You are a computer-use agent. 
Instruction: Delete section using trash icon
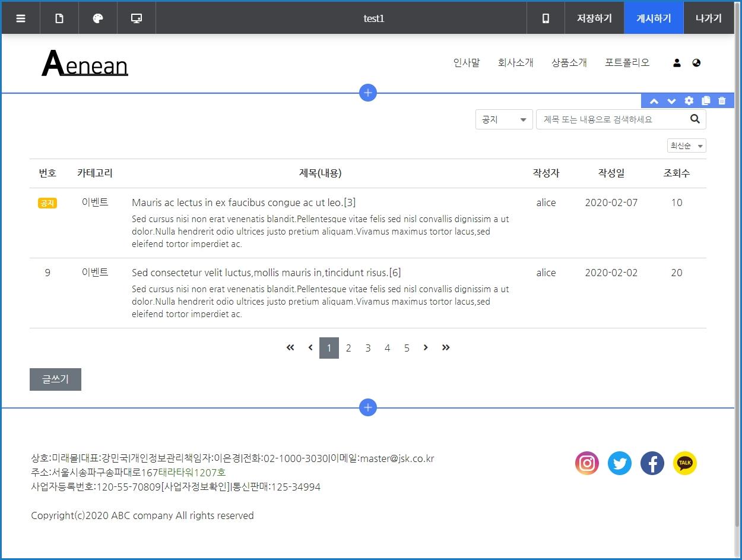tap(722, 101)
